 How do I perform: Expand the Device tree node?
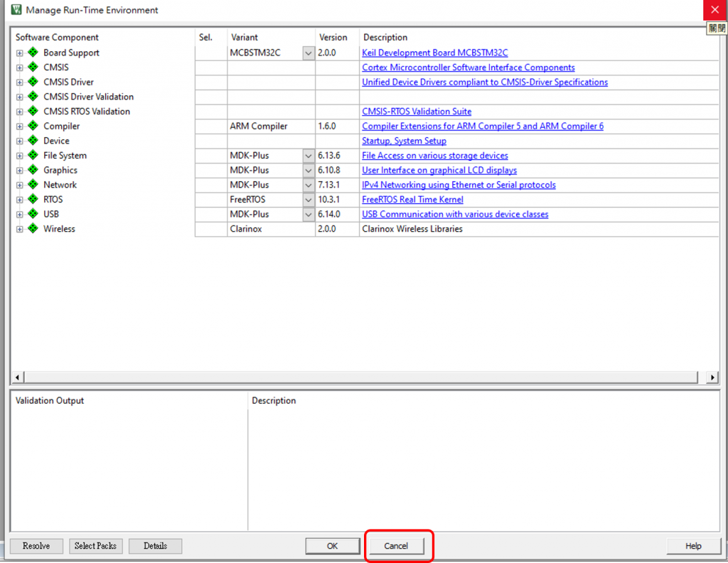(x=19, y=141)
